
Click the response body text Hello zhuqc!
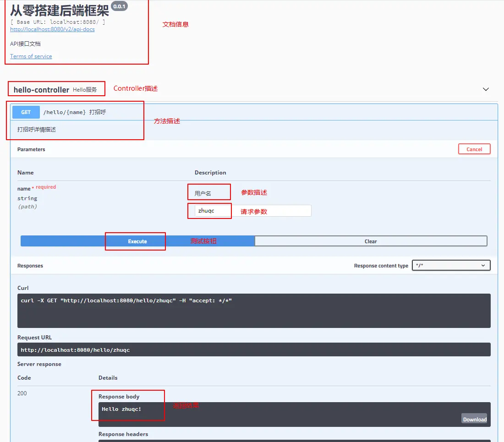point(121,409)
